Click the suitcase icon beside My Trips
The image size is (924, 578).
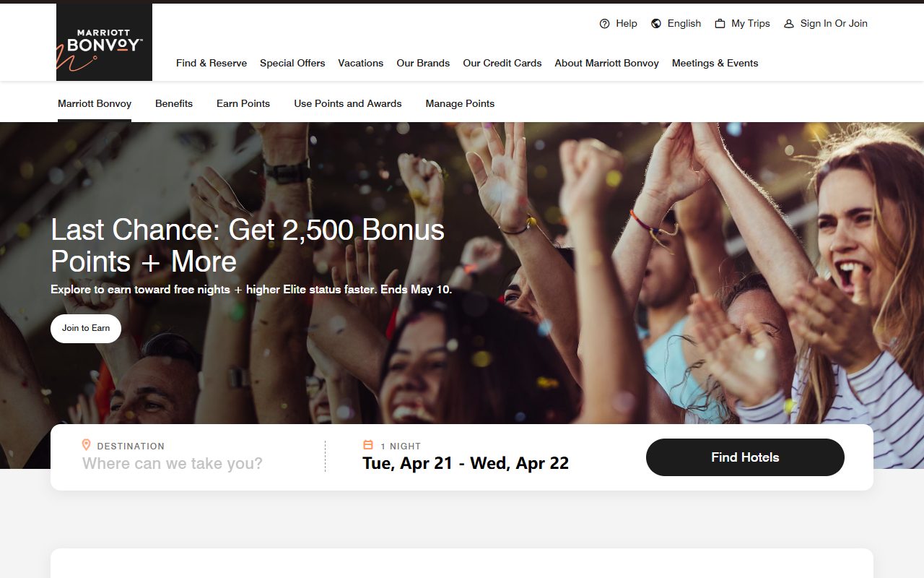pyautogui.click(x=720, y=23)
